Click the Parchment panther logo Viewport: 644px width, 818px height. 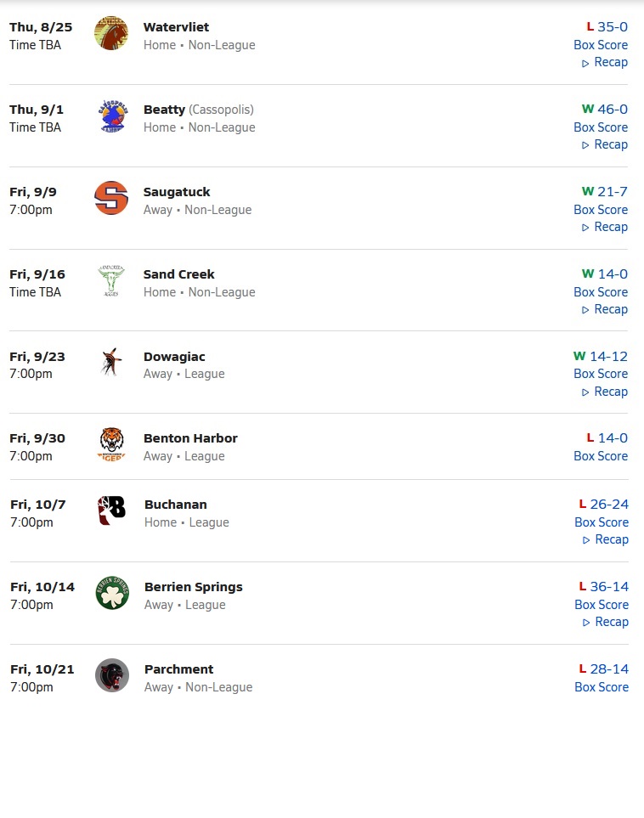(x=112, y=675)
